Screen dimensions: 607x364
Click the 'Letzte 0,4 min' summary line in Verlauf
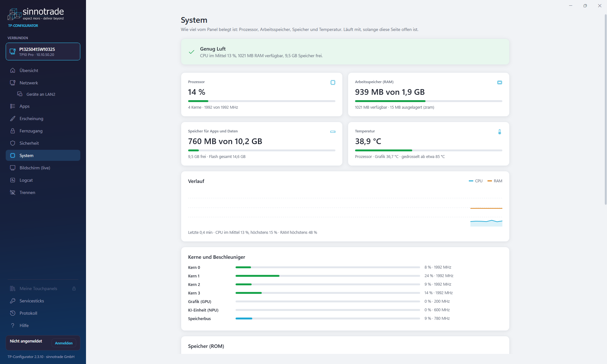click(253, 233)
